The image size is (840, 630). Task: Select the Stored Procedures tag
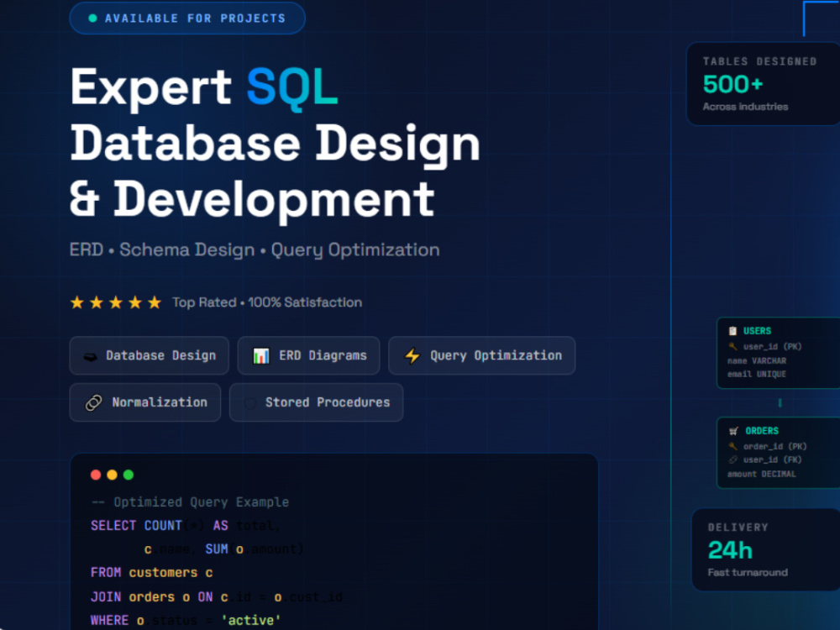coord(316,402)
